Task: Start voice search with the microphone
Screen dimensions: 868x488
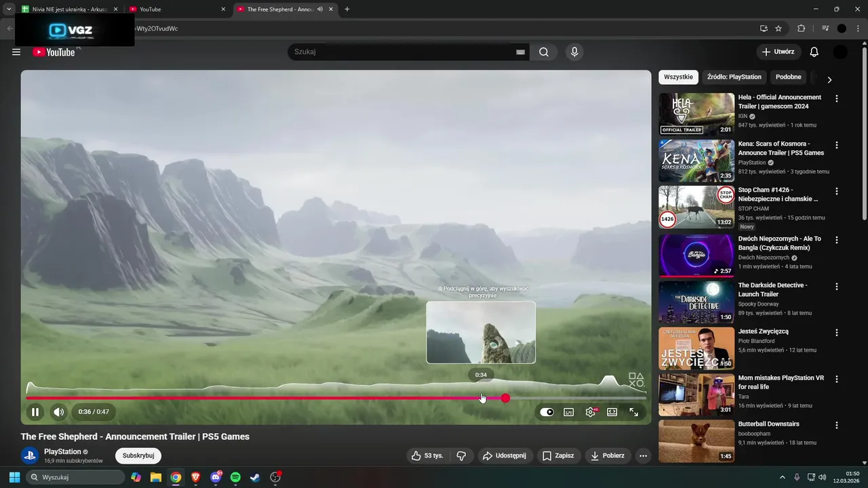Action: pos(574,52)
